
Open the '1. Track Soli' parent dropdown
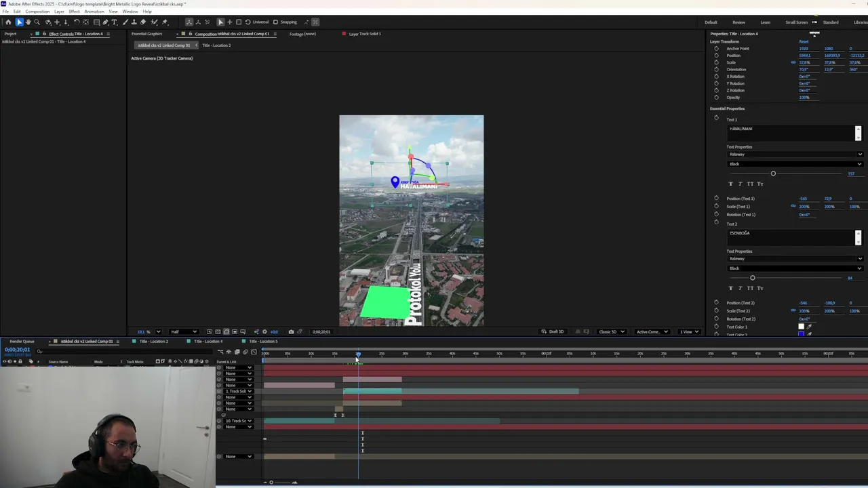coord(239,391)
